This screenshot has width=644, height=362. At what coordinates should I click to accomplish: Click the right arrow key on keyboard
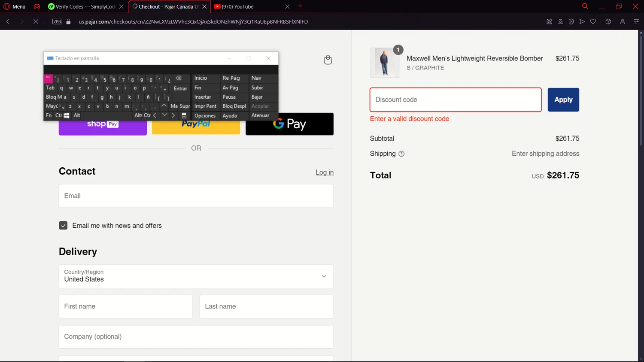coord(173,115)
